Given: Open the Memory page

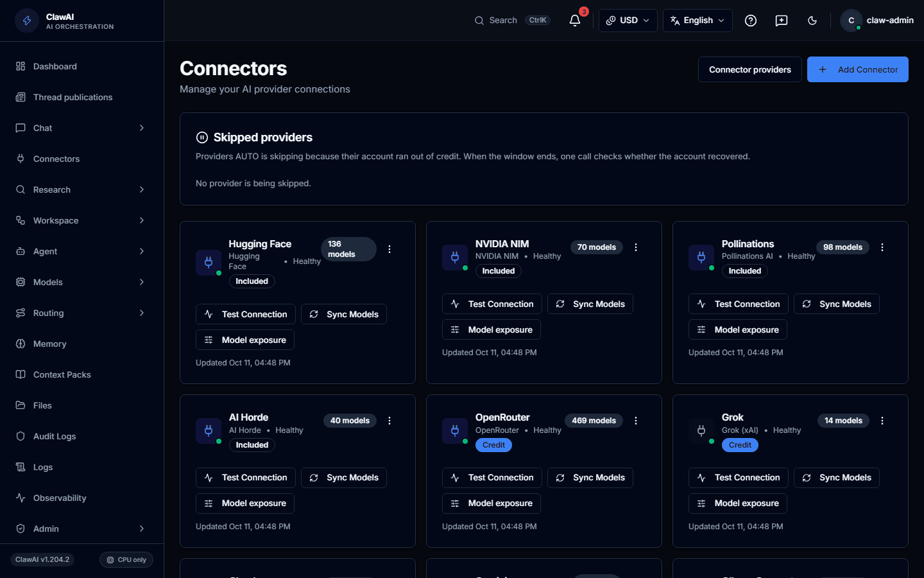Looking at the screenshot, I should pos(81,344).
